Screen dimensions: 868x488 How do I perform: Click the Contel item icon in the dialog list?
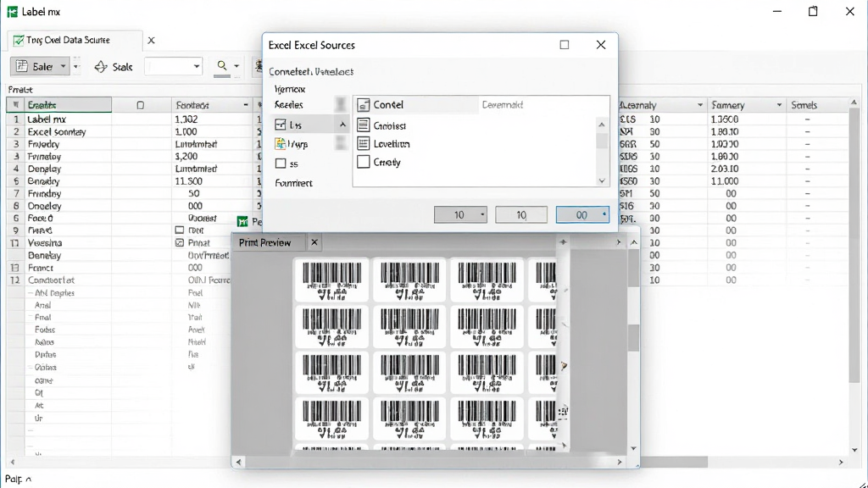(363, 105)
